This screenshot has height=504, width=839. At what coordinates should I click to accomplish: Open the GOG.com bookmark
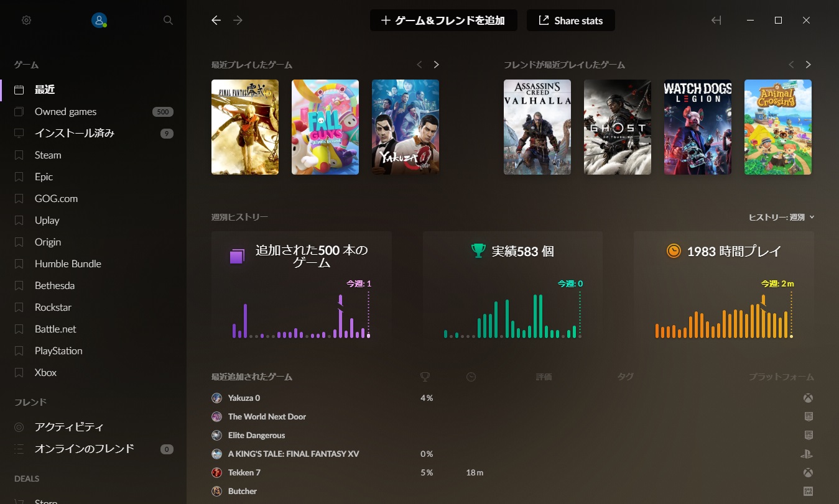tap(93, 198)
